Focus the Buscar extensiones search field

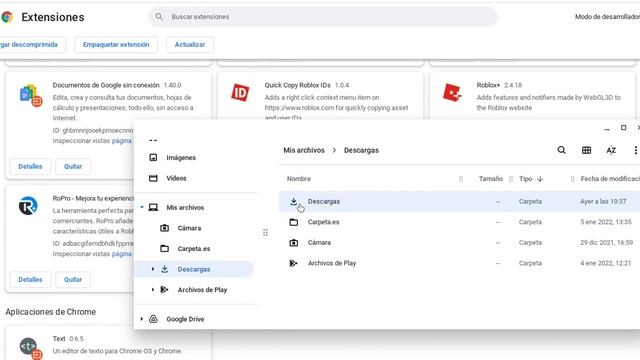pos(323,17)
